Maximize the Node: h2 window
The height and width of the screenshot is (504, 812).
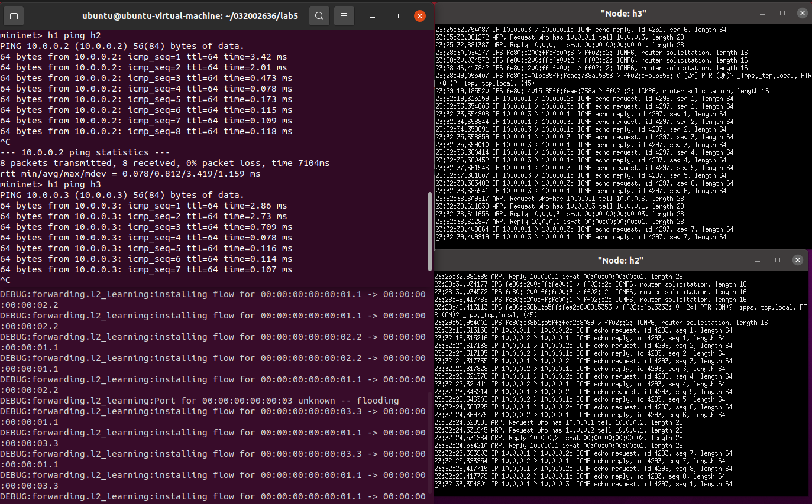tap(778, 260)
